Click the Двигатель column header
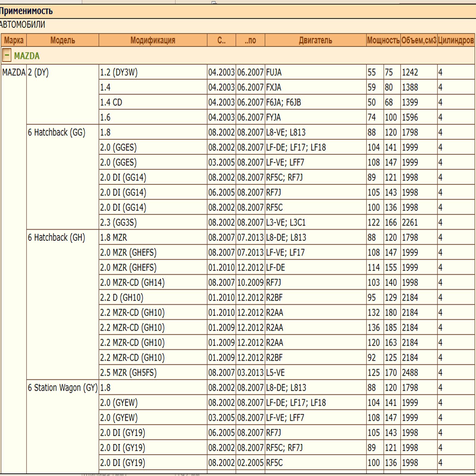This screenshot has width=476, height=476. coord(315,40)
